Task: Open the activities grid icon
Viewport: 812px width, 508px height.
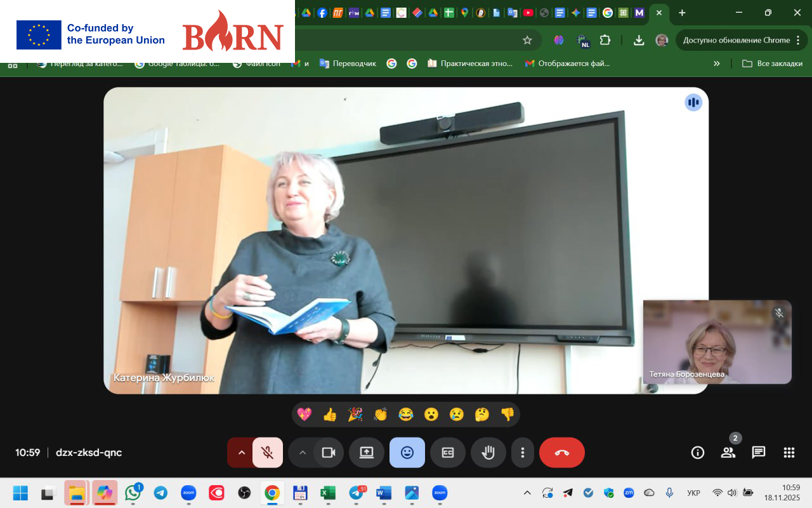Action: [x=789, y=453]
